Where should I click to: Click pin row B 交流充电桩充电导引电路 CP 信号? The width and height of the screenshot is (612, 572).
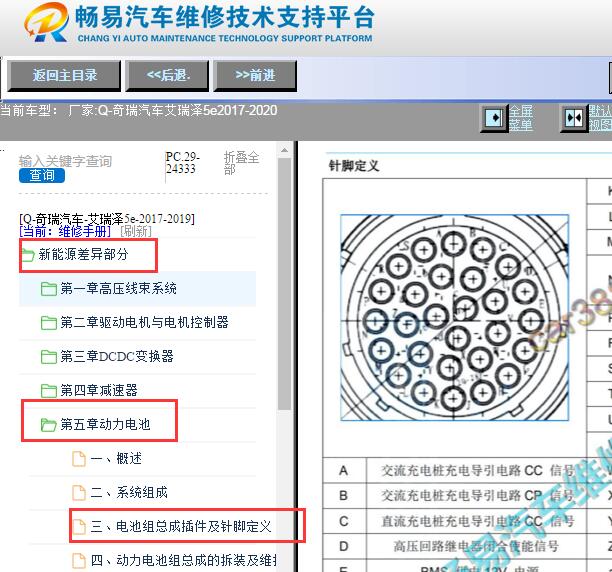pos(455,496)
